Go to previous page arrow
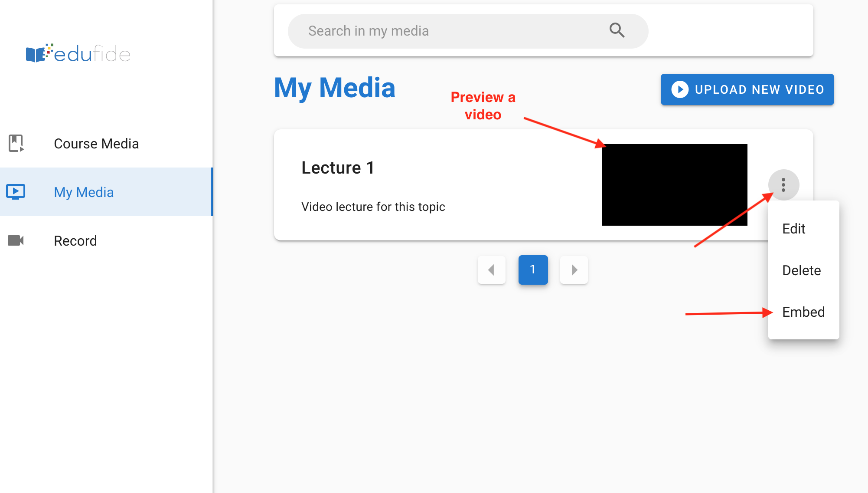Viewport: 868px width, 493px height. click(x=491, y=270)
